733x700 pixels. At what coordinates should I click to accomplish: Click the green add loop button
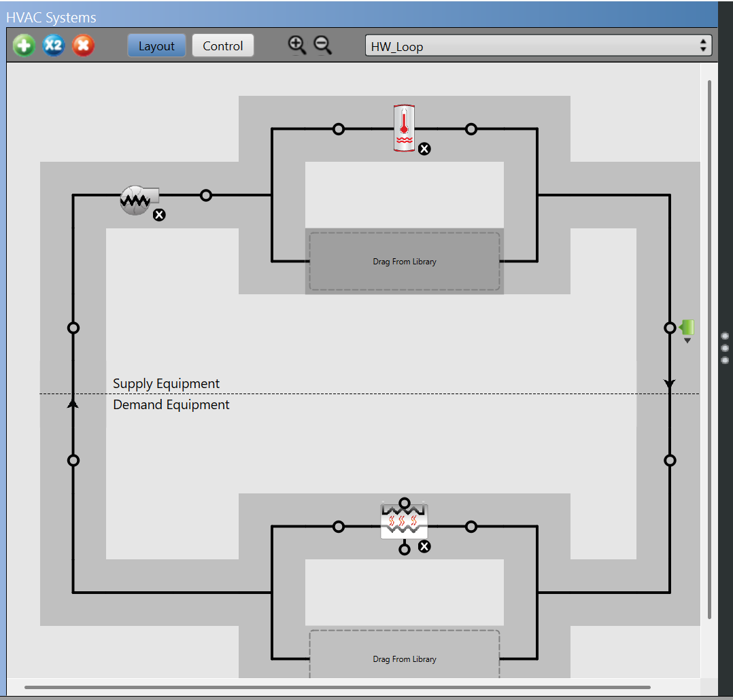click(24, 46)
